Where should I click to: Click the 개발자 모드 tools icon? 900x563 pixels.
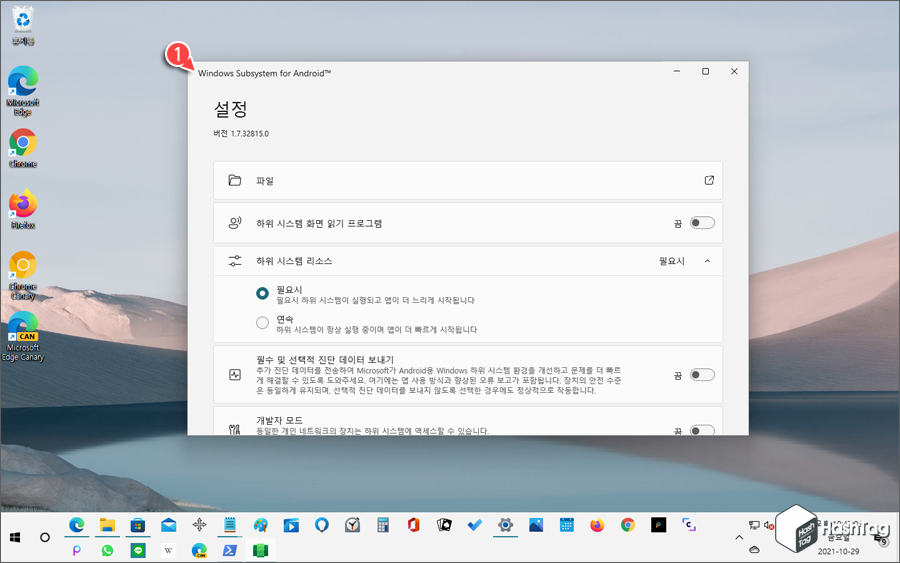pyautogui.click(x=235, y=429)
